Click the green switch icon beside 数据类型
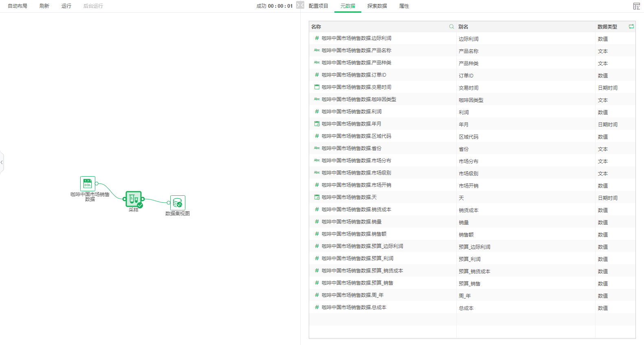This screenshot has height=345, width=644. tap(631, 27)
